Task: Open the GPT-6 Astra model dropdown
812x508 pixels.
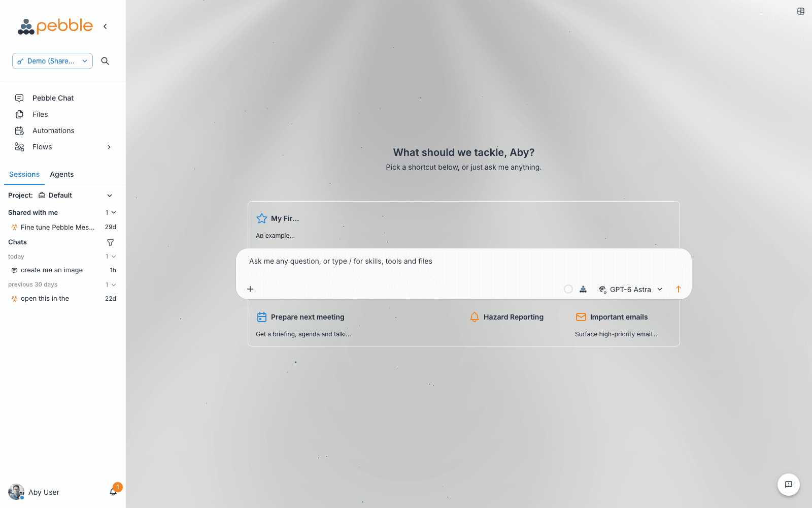Action: pyautogui.click(x=631, y=289)
